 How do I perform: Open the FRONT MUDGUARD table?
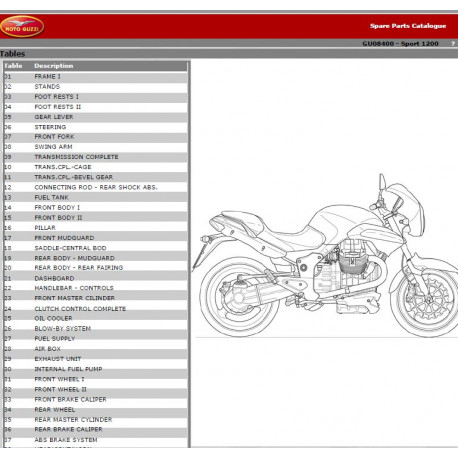(x=96, y=238)
